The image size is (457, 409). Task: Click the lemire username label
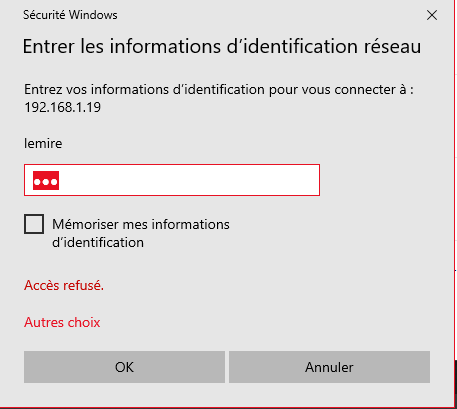43,143
